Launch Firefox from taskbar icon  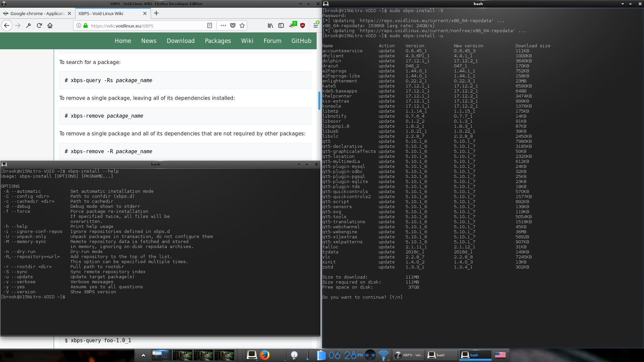[x=265, y=355]
